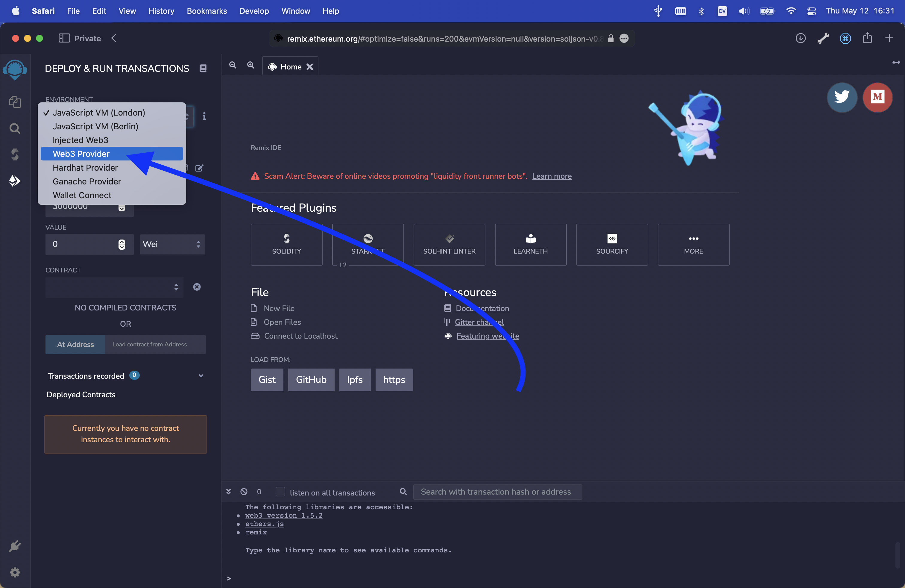Open the Solidity compiler sidebar icon
Viewport: 905px width, 588px height.
pyautogui.click(x=15, y=154)
